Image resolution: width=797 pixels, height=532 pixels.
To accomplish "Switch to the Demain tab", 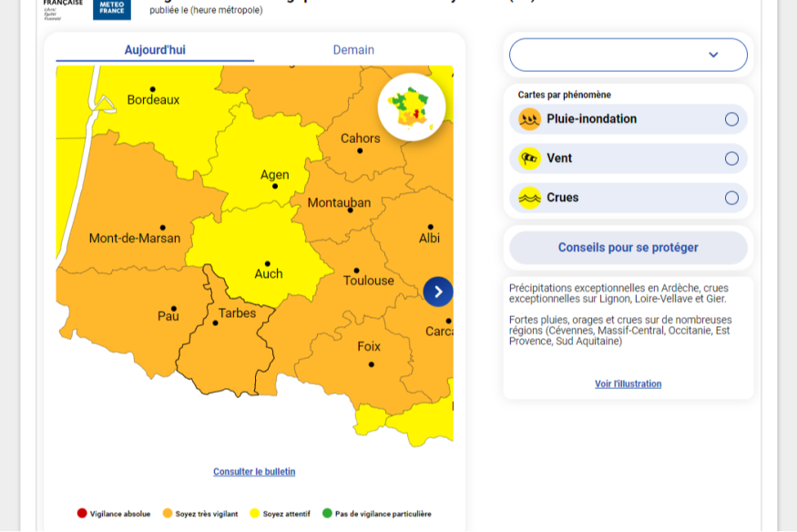I will (353, 50).
